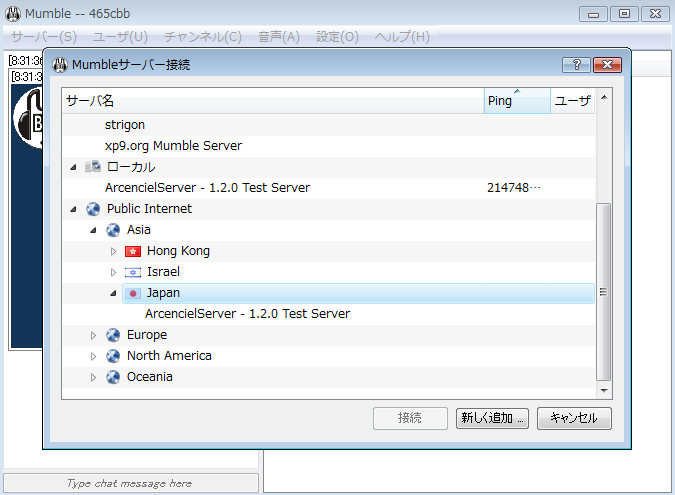Open the ユーザ(U) menu
Viewport: 675px width, 495px height.
pyautogui.click(x=121, y=37)
